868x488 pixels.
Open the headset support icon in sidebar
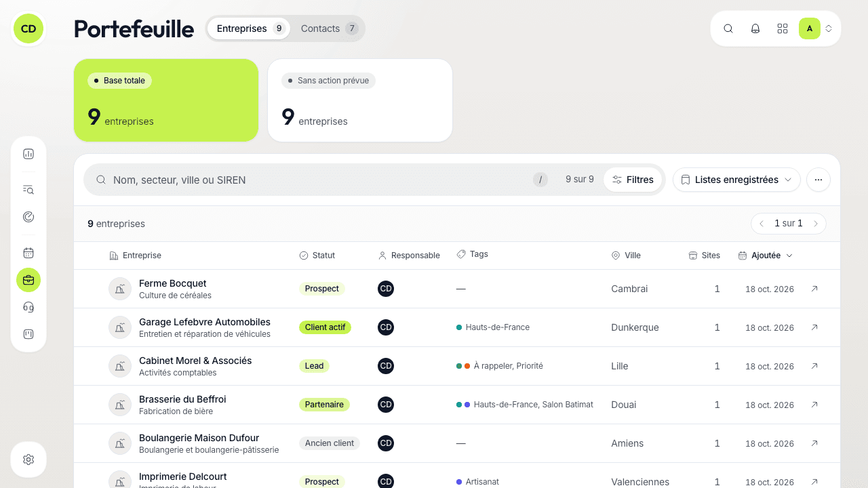28,307
